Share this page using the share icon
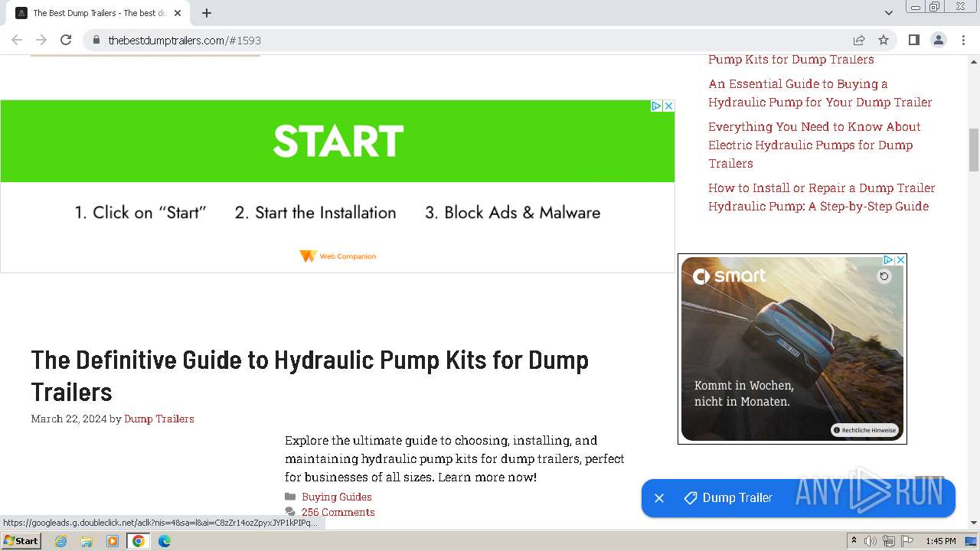 pyautogui.click(x=859, y=40)
